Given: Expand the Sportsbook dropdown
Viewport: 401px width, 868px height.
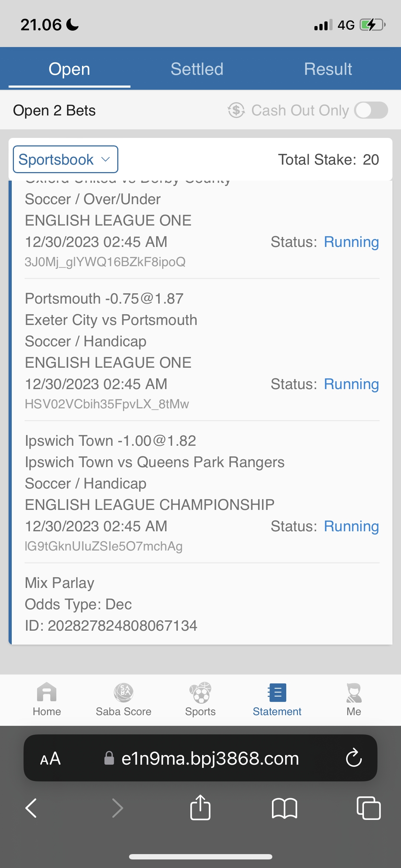Looking at the screenshot, I should pyautogui.click(x=65, y=159).
